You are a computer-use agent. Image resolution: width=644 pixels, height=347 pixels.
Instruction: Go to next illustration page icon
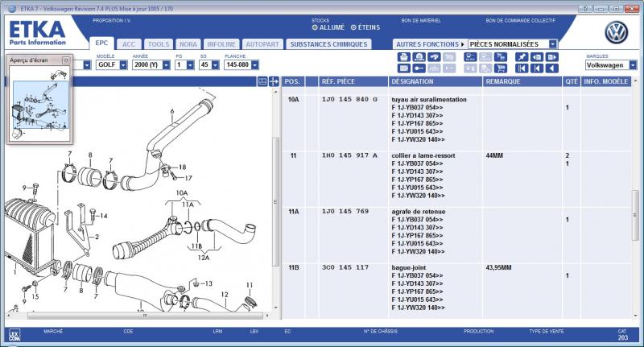pos(552,56)
